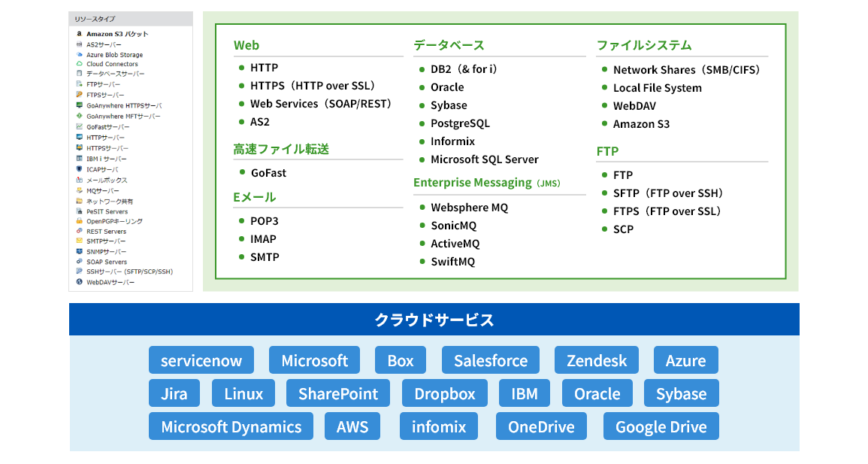
Task: Select Cloud Connectors label in list
Action: click(113, 64)
